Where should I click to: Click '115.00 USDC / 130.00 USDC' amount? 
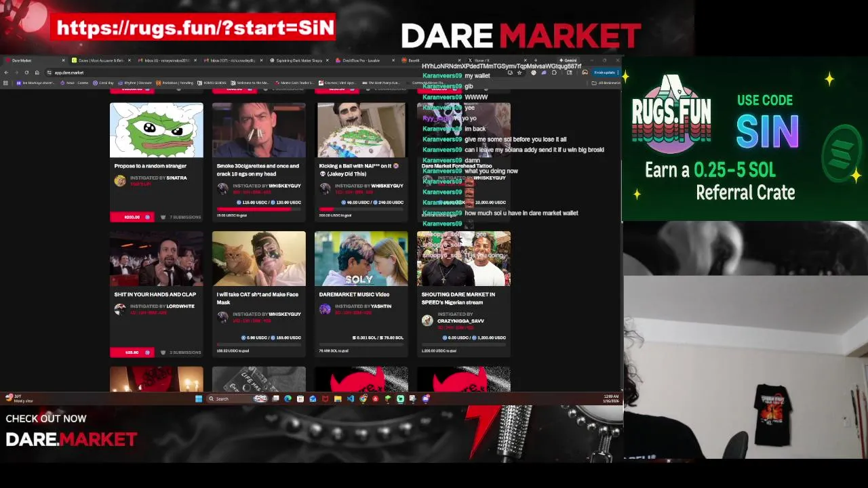pyautogui.click(x=269, y=203)
